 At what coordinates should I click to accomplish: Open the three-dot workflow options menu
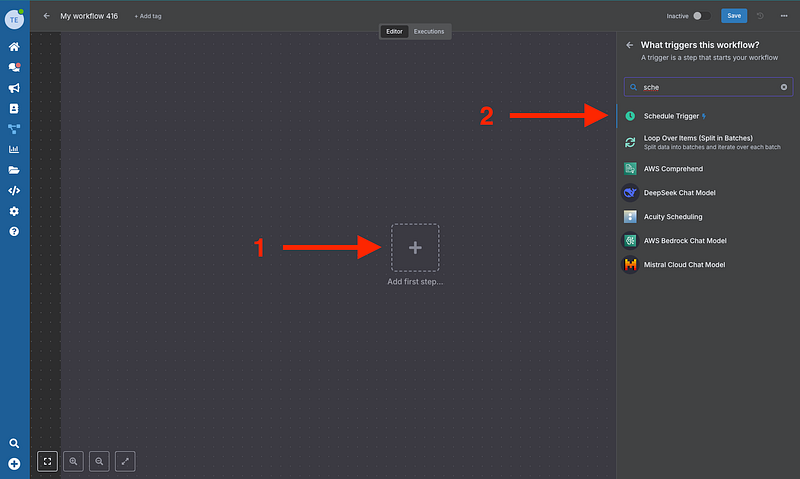click(783, 16)
